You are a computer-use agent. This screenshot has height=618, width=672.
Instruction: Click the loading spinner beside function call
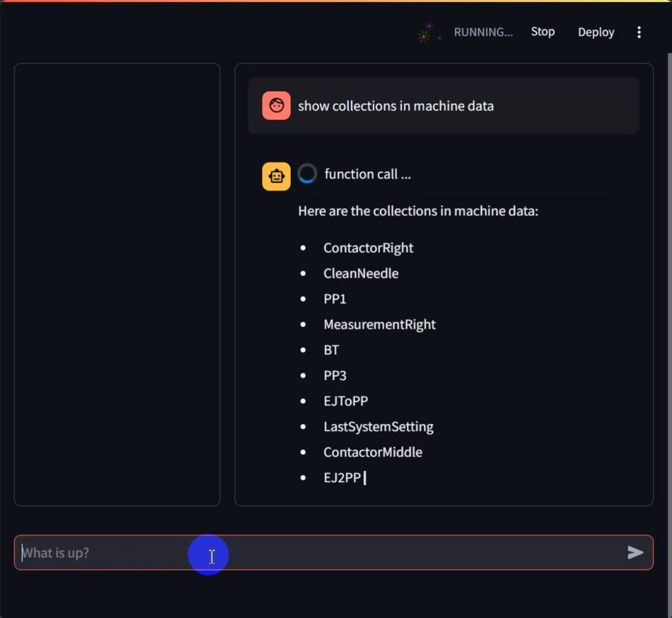click(307, 174)
